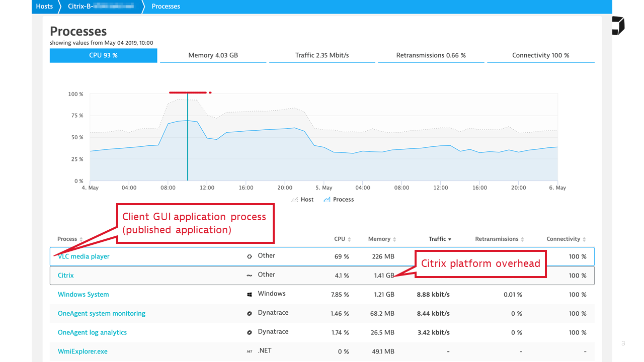Sort the table by CPU column
The image size is (644, 362).
(343, 239)
